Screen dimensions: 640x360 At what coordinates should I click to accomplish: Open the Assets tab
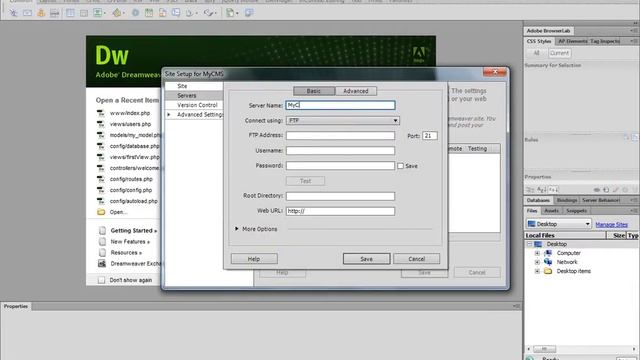pos(551,211)
